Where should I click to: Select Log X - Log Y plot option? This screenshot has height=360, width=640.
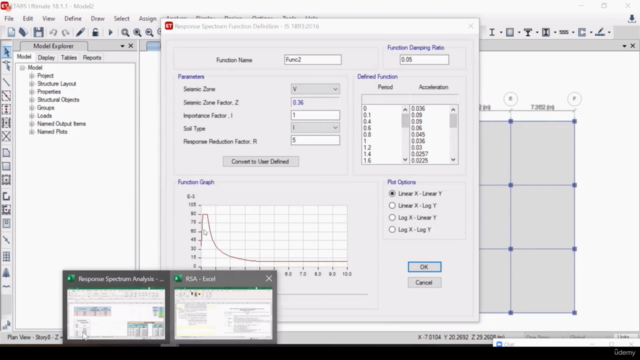point(392,229)
